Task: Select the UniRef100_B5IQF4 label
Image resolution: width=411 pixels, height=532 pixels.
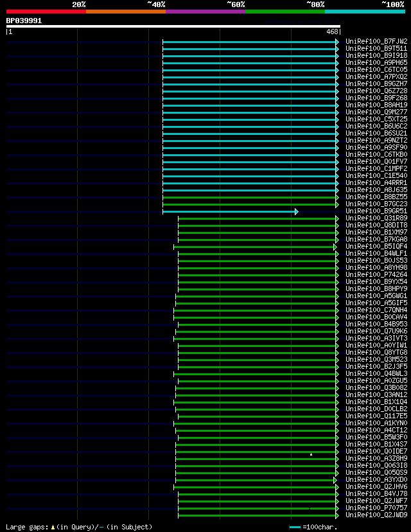Action: point(376,246)
